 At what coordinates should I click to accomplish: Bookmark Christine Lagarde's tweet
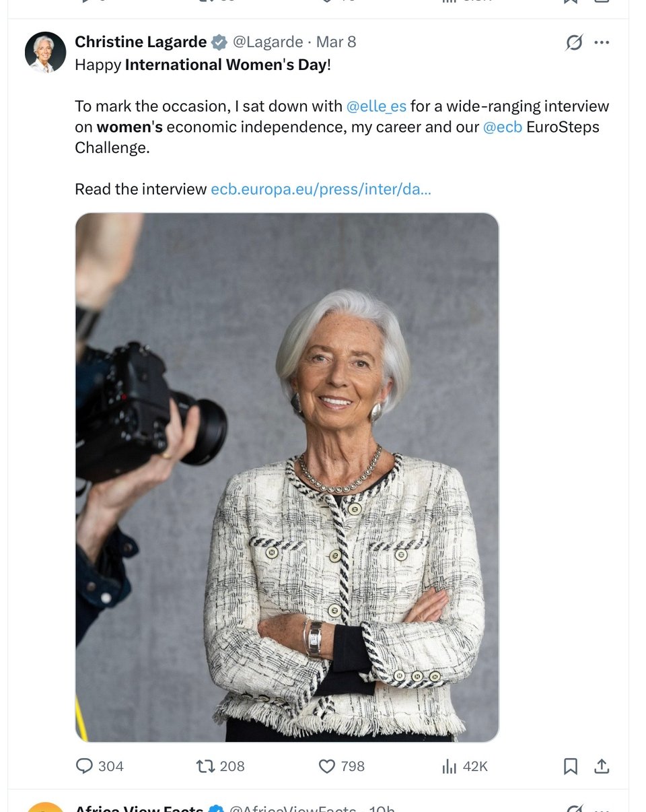[x=569, y=766]
